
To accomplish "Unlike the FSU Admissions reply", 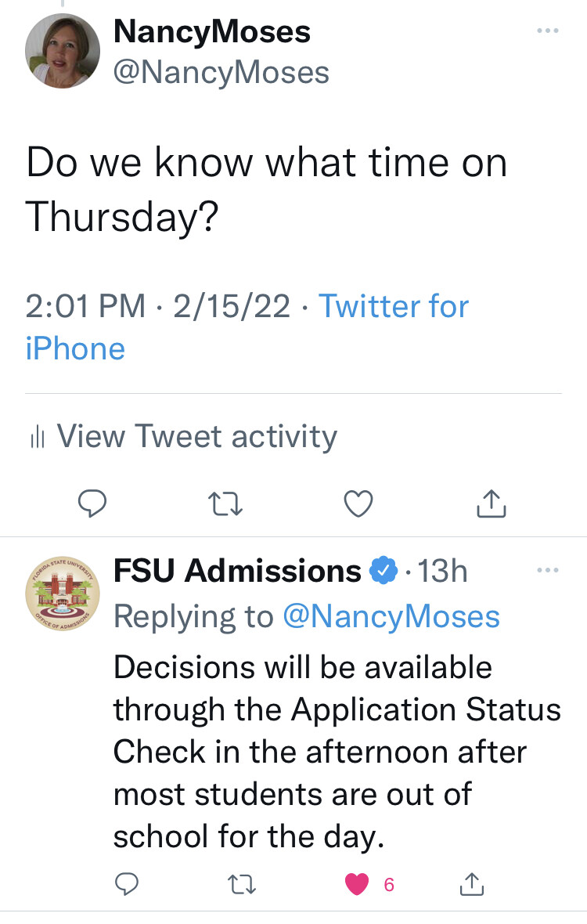I will coord(358,885).
